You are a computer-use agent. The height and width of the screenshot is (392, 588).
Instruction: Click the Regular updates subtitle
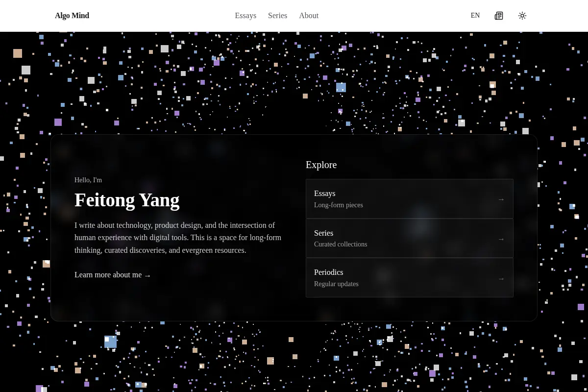336,284
